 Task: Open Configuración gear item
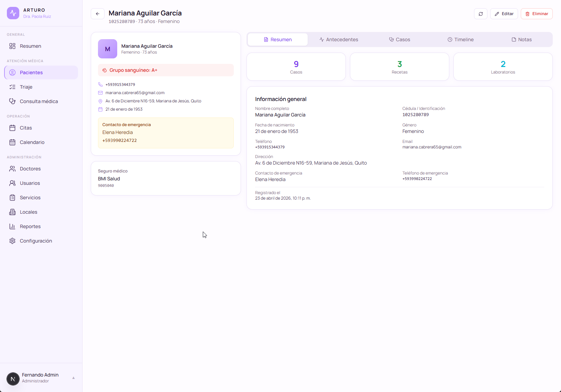point(36,241)
